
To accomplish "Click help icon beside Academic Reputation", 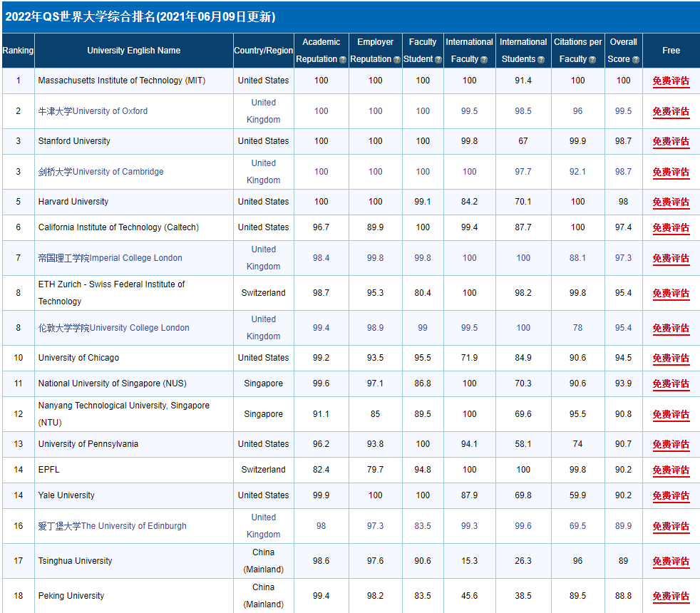I will tap(343, 60).
